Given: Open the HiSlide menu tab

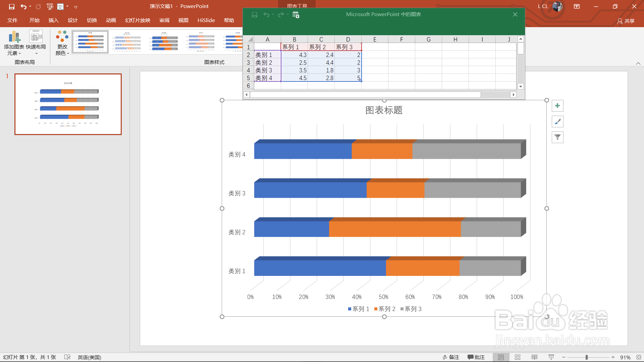Looking at the screenshot, I should pyautogui.click(x=206, y=20).
